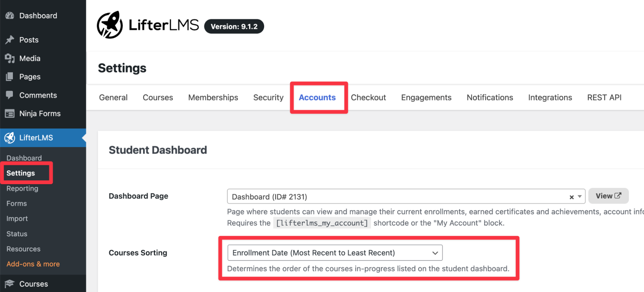Click the LifterLMS rocket logo in header
The width and height of the screenshot is (644, 292).
[x=110, y=25]
